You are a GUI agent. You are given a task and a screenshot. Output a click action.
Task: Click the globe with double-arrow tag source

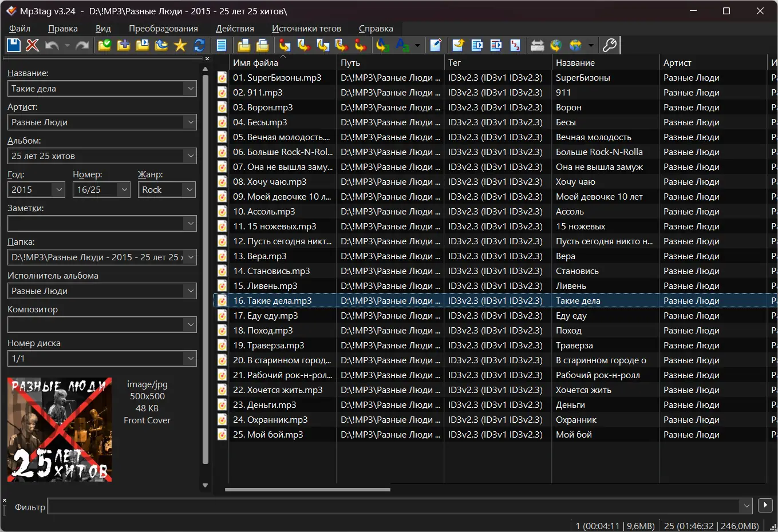pos(575,45)
